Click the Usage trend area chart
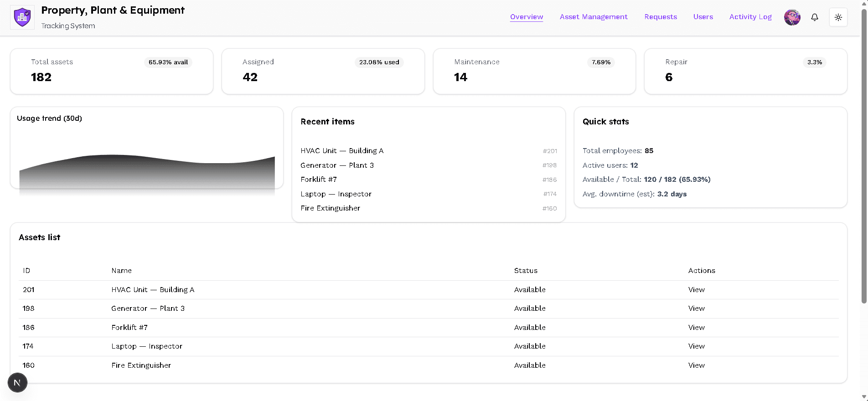This screenshot has width=868, height=401. click(147, 171)
